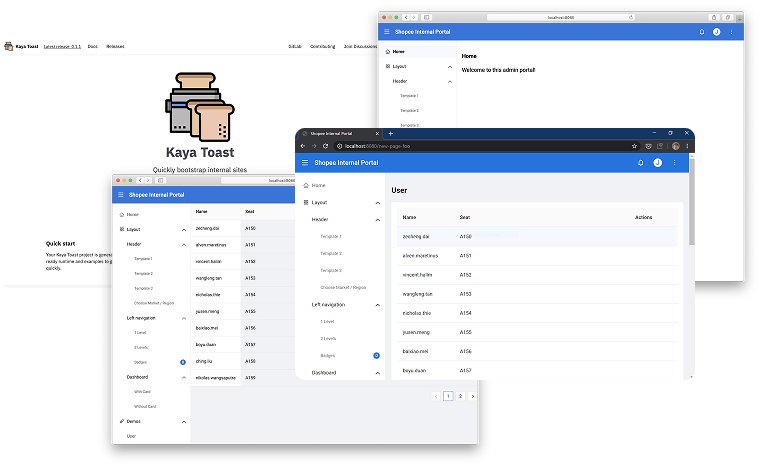
Task: Open the three-dot menu in the Chrome portal's blue header
Action: point(674,163)
